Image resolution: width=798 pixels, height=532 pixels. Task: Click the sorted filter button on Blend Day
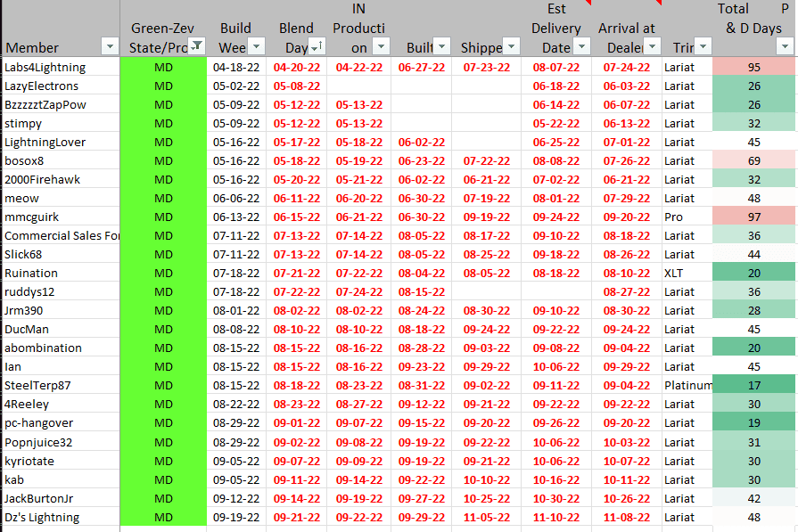[317, 46]
